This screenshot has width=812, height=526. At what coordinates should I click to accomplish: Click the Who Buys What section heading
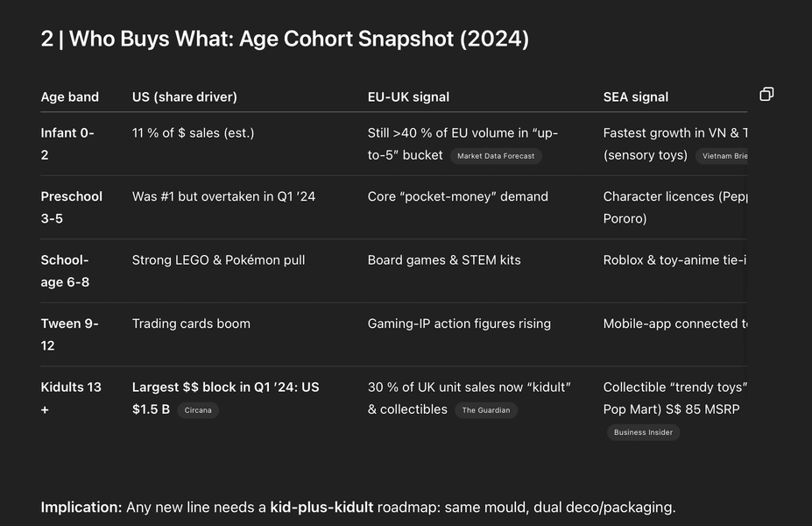point(285,39)
